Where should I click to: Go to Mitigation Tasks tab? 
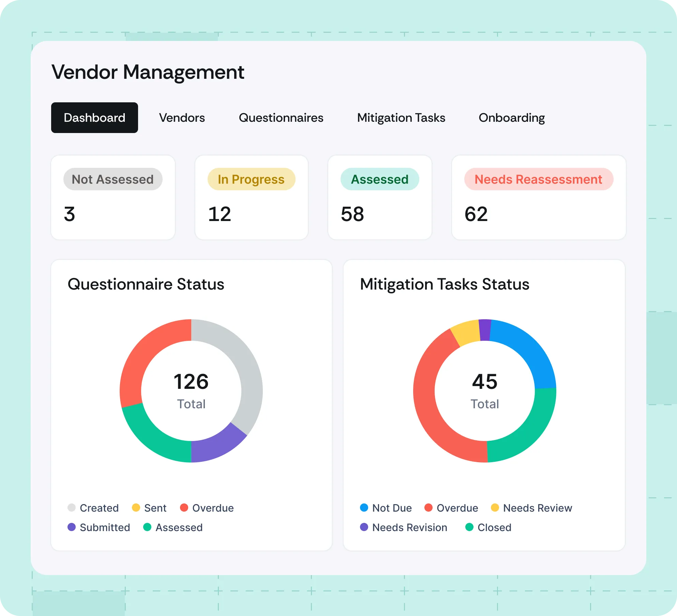point(401,118)
